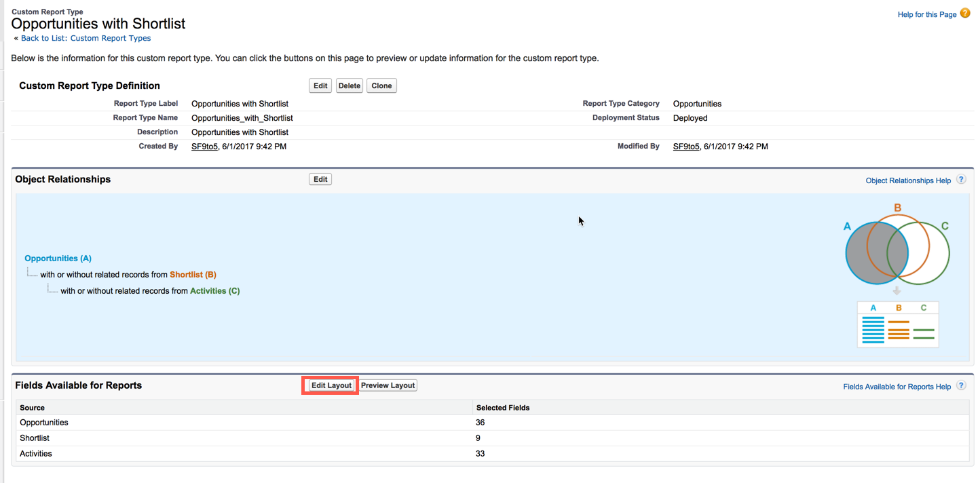Select Shortlist (B) in the relationship tree
This screenshot has width=980, height=483.
point(193,275)
